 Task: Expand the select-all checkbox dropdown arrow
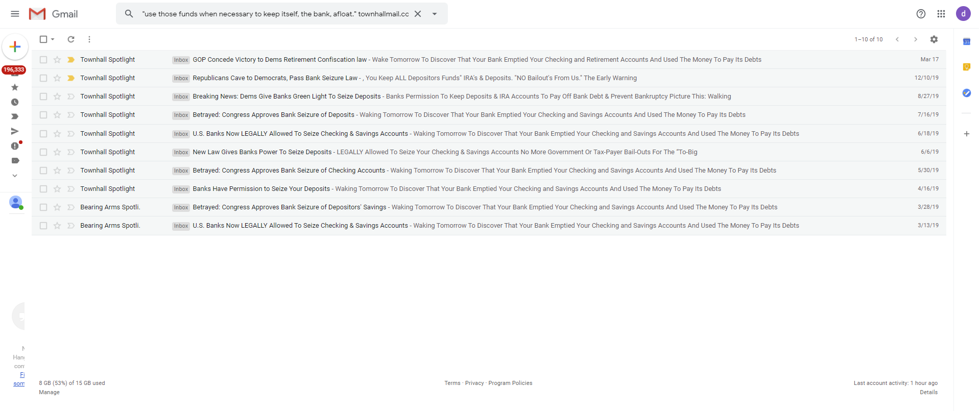point(53,39)
